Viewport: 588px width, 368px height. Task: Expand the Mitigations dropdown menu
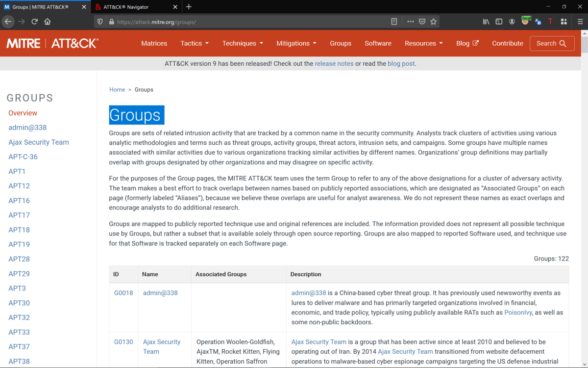(x=296, y=43)
